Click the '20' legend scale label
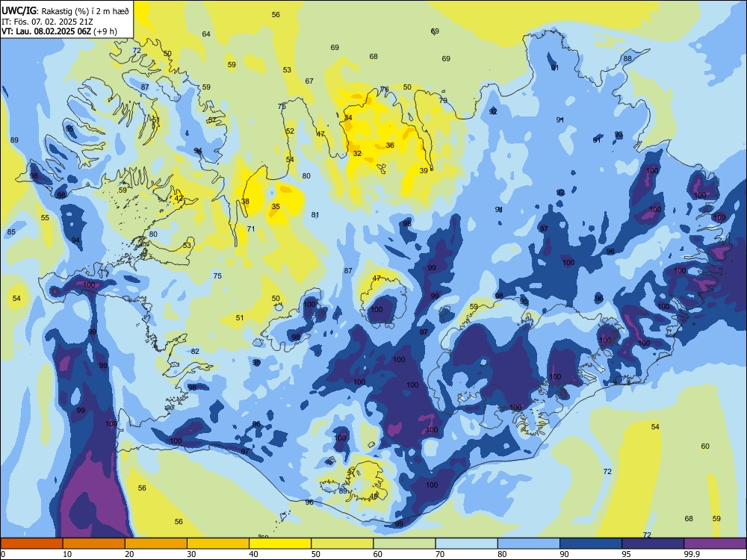Image resolution: width=747 pixels, height=560 pixels. pyautogui.click(x=129, y=554)
